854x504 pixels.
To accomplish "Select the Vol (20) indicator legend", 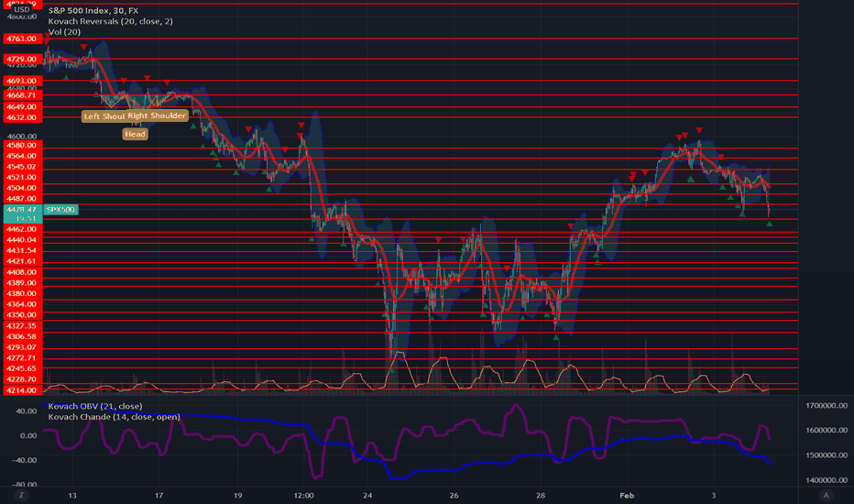I will click(64, 31).
